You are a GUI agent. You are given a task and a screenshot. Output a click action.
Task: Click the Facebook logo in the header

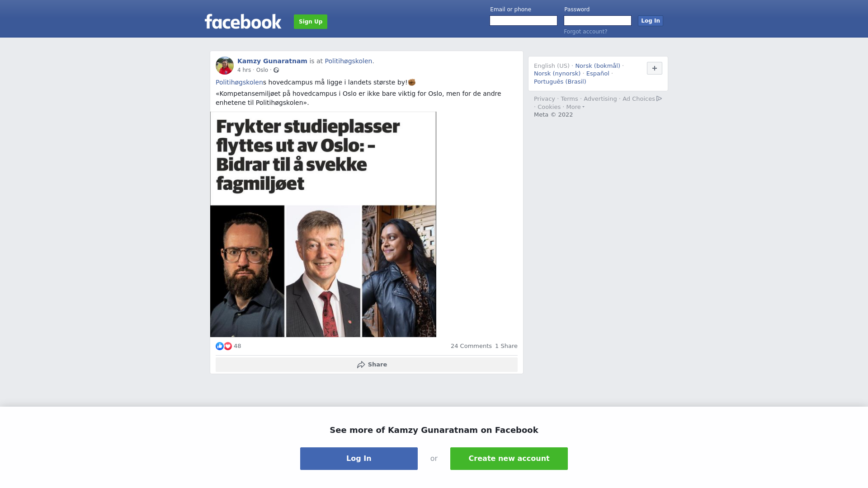point(243,21)
